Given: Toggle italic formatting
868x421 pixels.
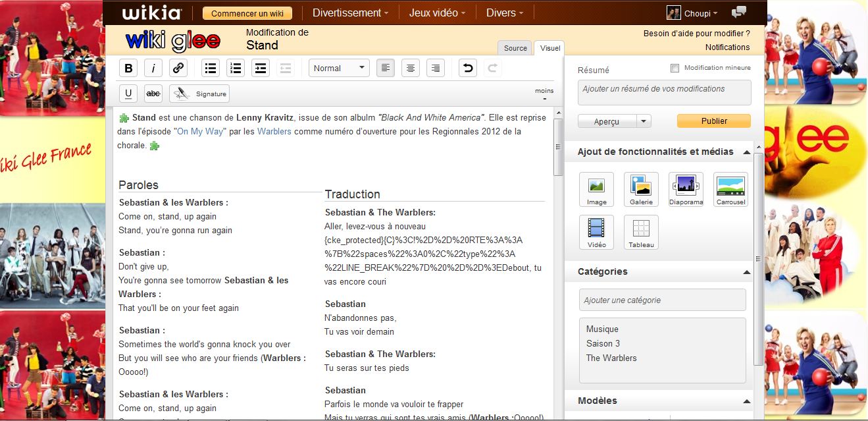Looking at the screenshot, I should tap(153, 68).
